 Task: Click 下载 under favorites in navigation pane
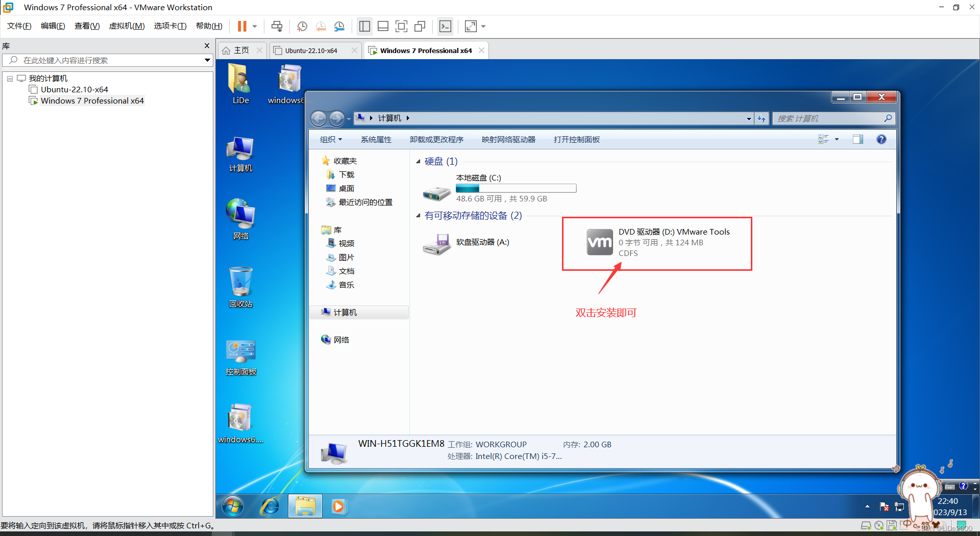341,175
